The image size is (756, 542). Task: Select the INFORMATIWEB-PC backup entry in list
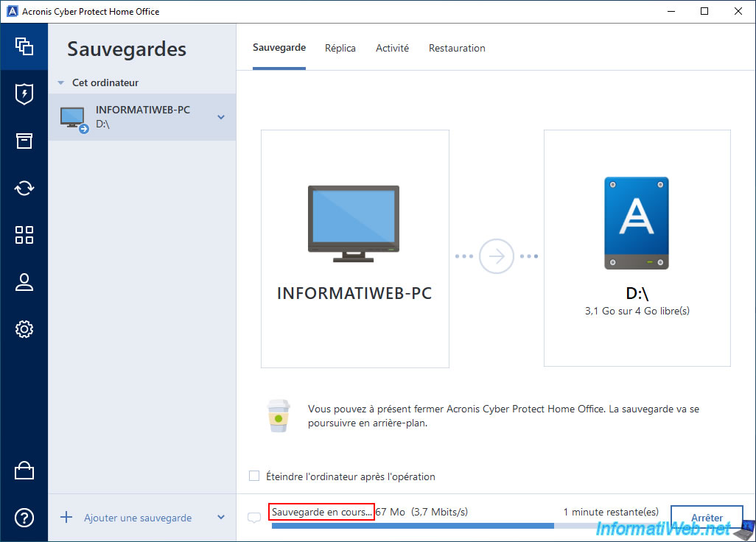point(142,117)
